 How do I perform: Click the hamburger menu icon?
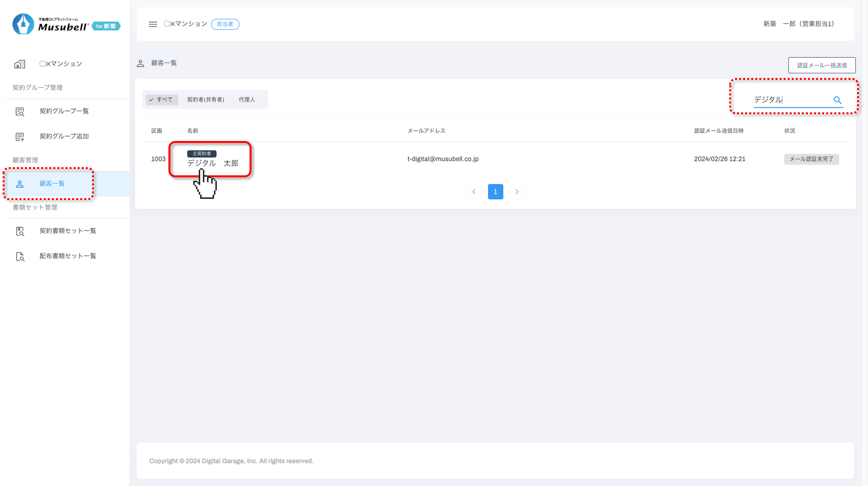[x=153, y=24]
